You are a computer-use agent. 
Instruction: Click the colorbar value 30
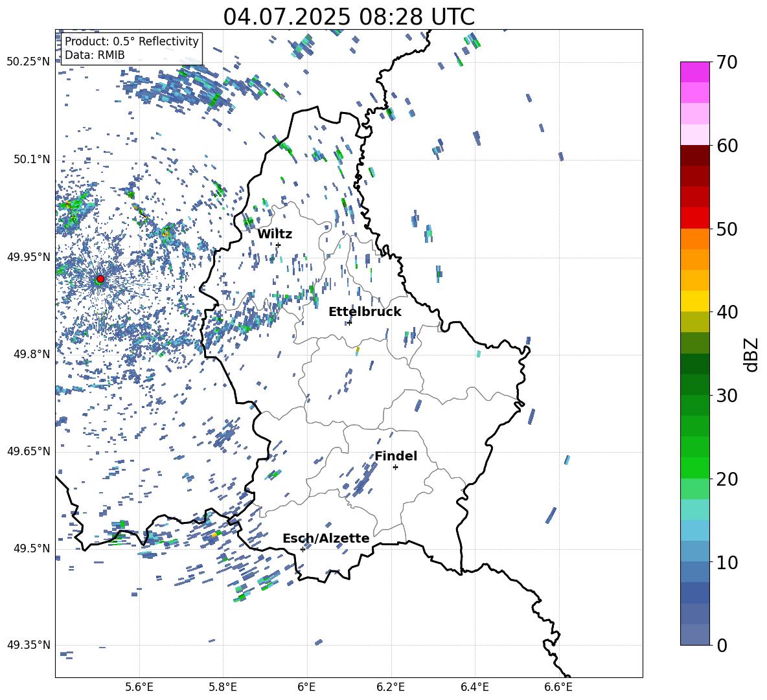727,396
